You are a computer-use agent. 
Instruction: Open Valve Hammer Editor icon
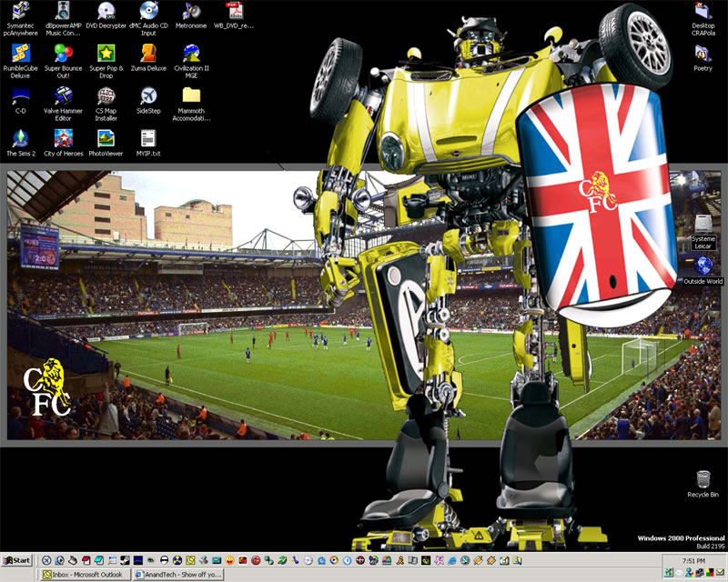click(x=63, y=95)
